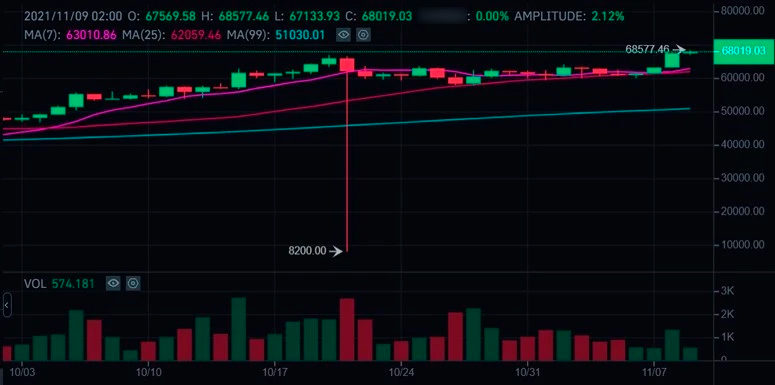Click the 8200.00 low marker label
This screenshot has width=775, height=385.
(307, 251)
